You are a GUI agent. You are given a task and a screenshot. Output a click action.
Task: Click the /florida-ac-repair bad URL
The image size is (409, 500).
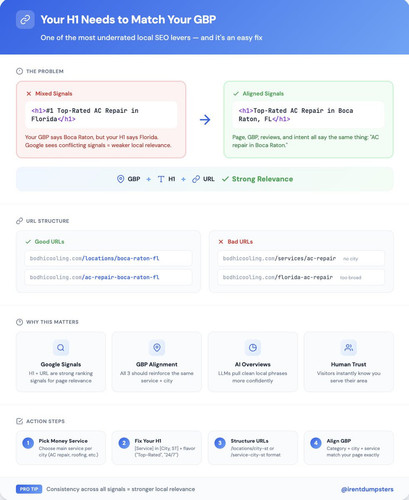point(301,277)
